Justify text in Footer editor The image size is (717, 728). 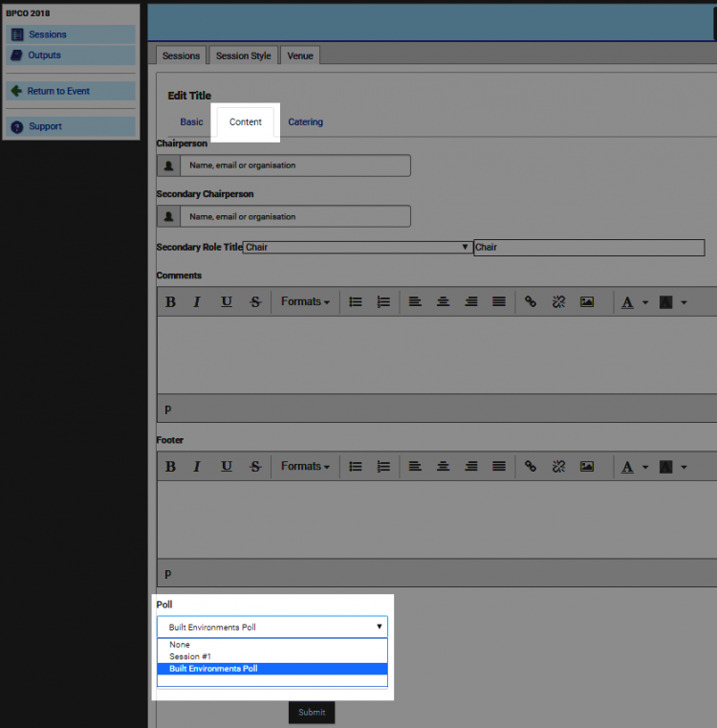coord(499,466)
